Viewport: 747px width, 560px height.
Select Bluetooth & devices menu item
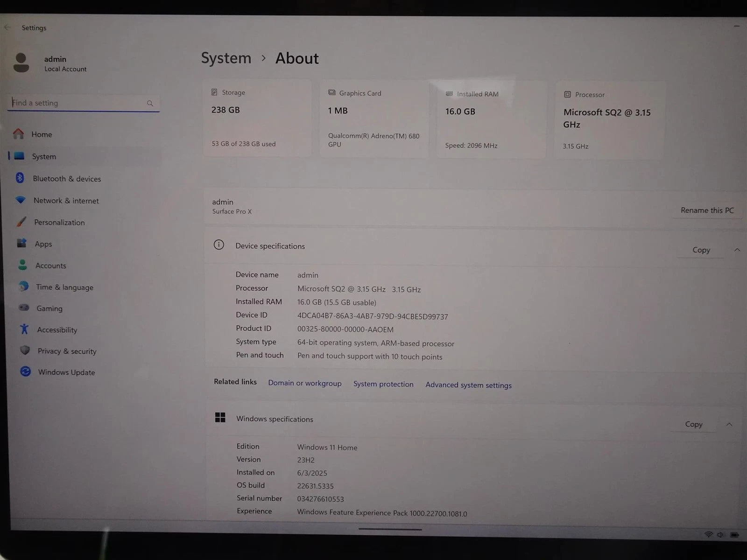[x=85, y=178]
